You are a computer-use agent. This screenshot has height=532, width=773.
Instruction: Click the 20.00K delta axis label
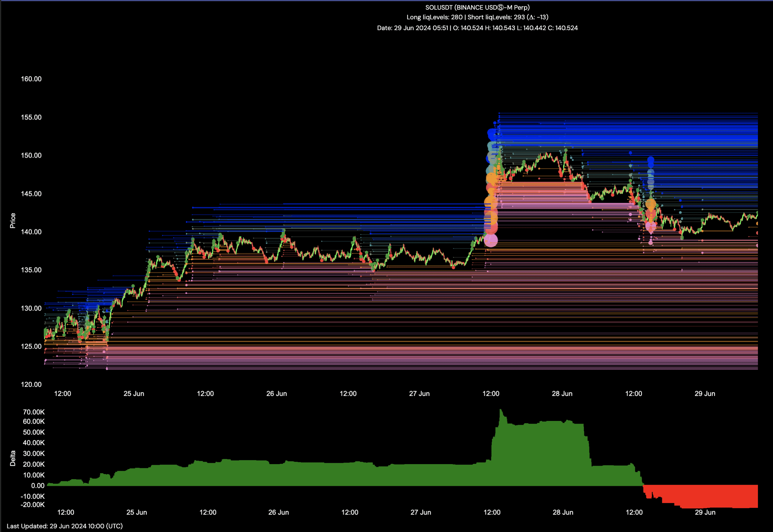tap(34, 464)
